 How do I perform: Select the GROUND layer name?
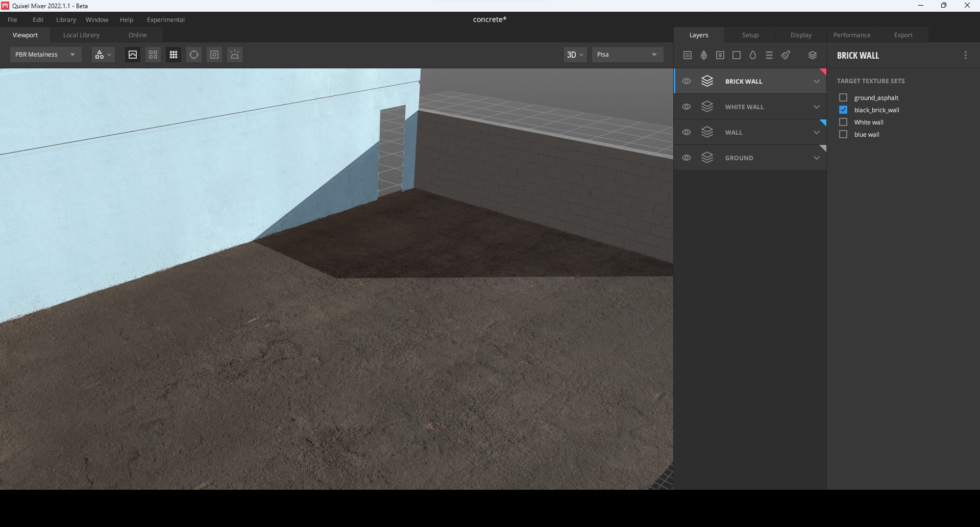(x=739, y=158)
